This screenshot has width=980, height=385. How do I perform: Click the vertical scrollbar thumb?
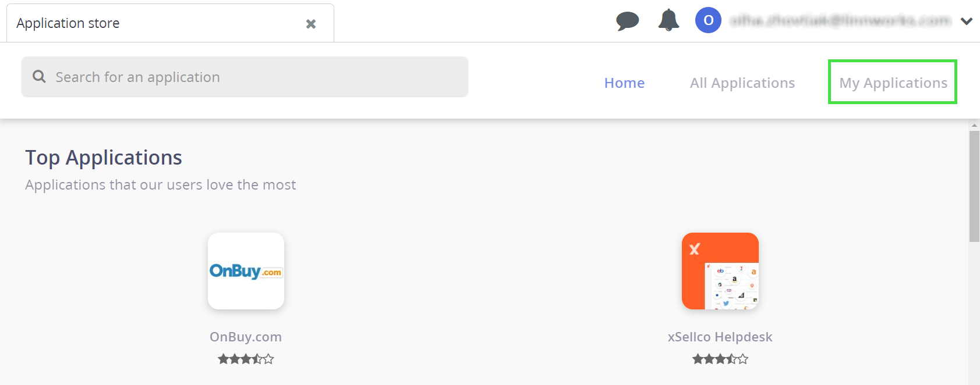(974, 186)
